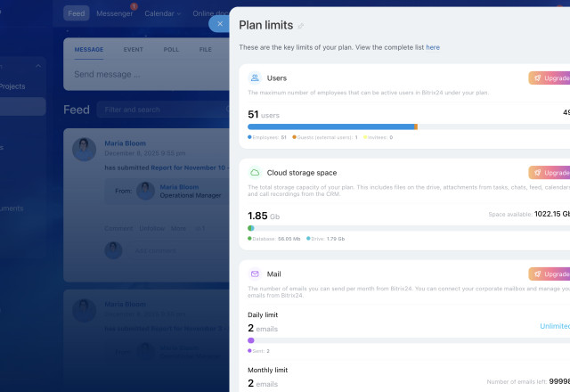The width and height of the screenshot is (570, 392).
Task: Switch to the Messenger tab
Action: (x=114, y=13)
